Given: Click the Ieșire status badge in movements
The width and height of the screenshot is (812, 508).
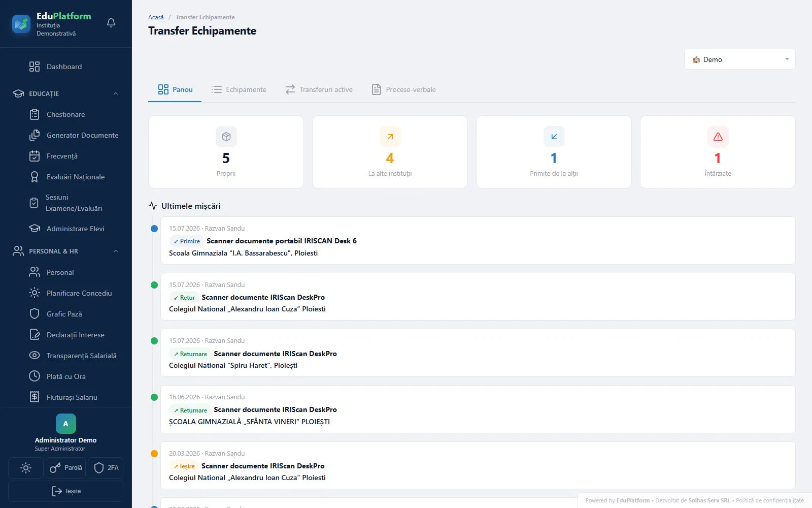Looking at the screenshot, I should tap(184, 466).
